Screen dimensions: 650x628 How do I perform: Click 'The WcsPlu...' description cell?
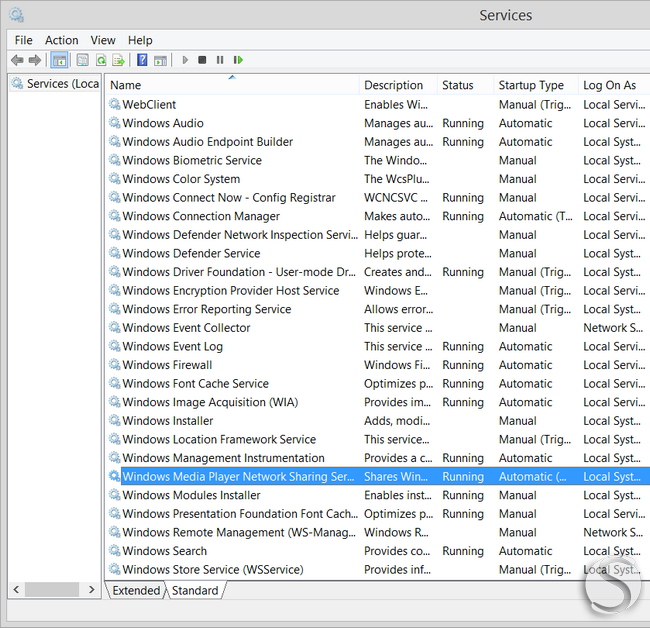pyautogui.click(x=397, y=179)
